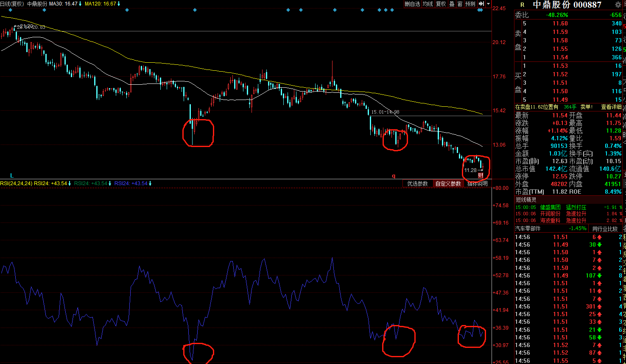Screen dimensions: 626x364
Task: Click the 查看详细 link
Action: coord(611,107)
